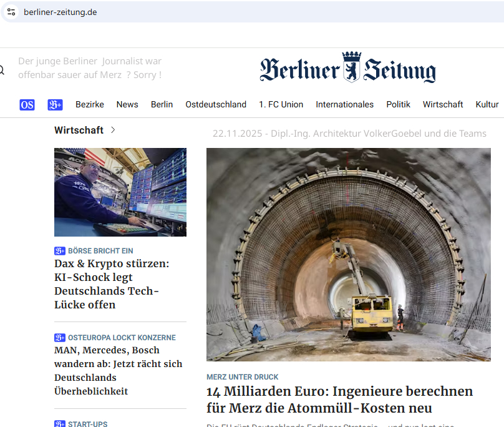Select Politik from the navigation bar
The height and width of the screenshot is (427, 504).
point(398,104)
